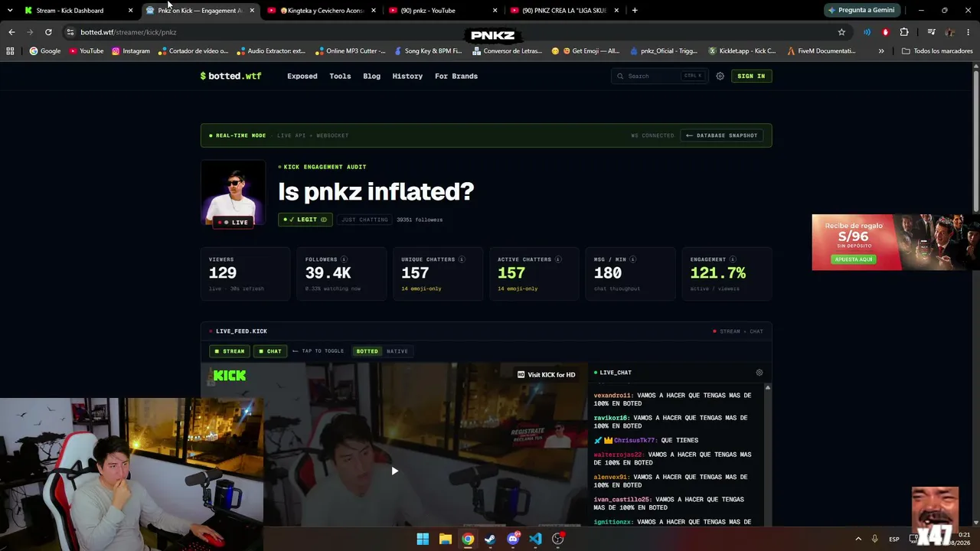Click chat username ivan_castillo25
Screen dimensions: 980x551
click(622, 500)
